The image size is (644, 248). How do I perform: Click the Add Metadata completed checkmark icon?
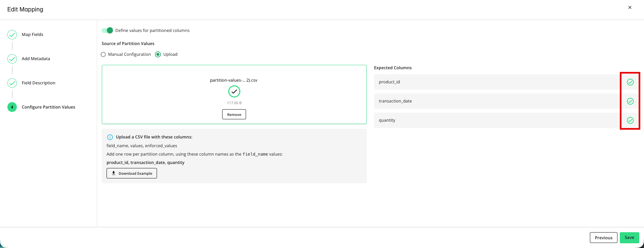12,59
